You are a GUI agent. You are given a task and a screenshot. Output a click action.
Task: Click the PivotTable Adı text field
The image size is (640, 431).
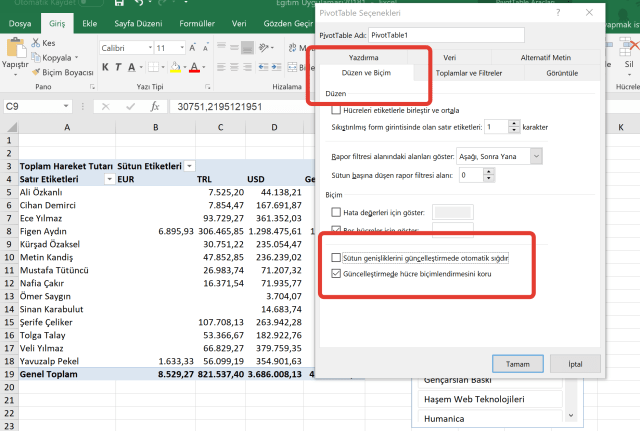(x=445, y=35)
